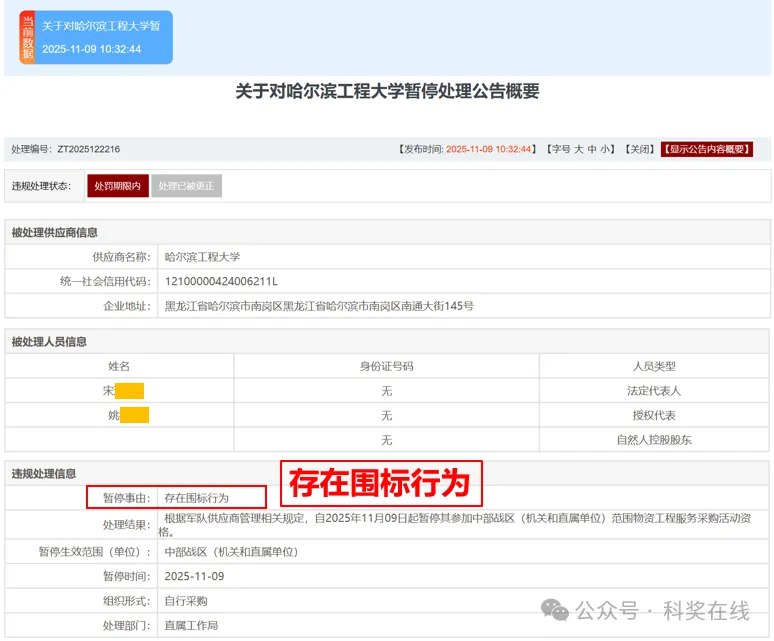The image size is (774, 641).
Task: Click supplier name value 哈尔滨工程大学
Action: [x=202, y=257]
